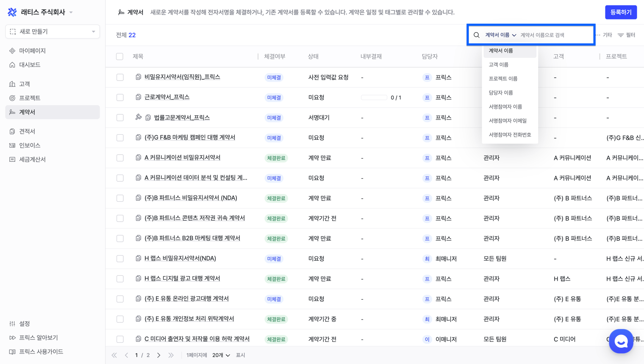Jump to the last page arrow
This screenshot has height=364, width=644.
(171, 355)
